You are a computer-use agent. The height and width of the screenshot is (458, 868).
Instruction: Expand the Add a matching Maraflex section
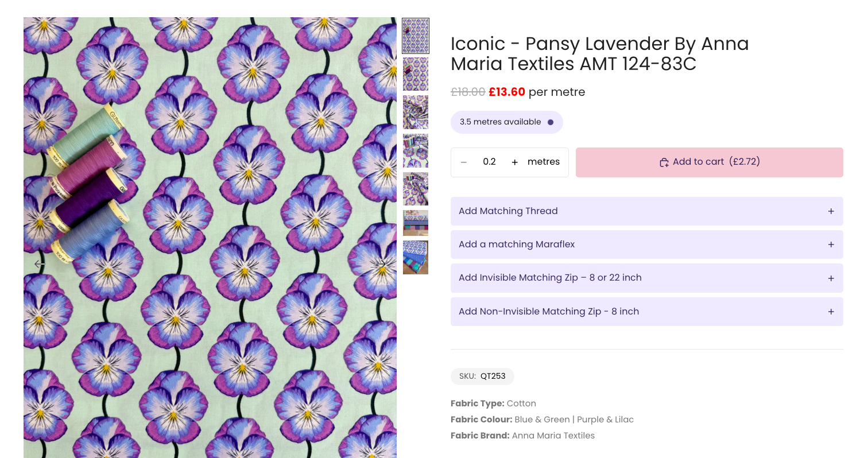pos(831,244)
